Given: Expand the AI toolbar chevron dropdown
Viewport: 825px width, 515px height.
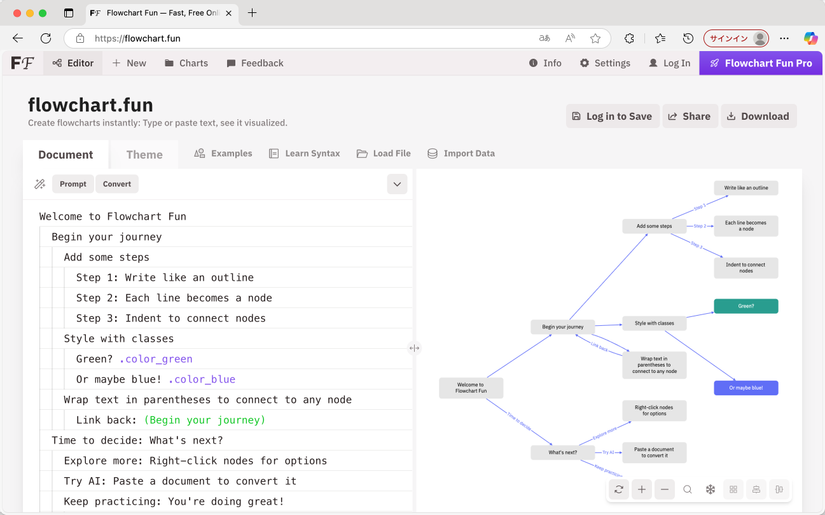Looking at the screenshot, I should click(x=397, y=184).
